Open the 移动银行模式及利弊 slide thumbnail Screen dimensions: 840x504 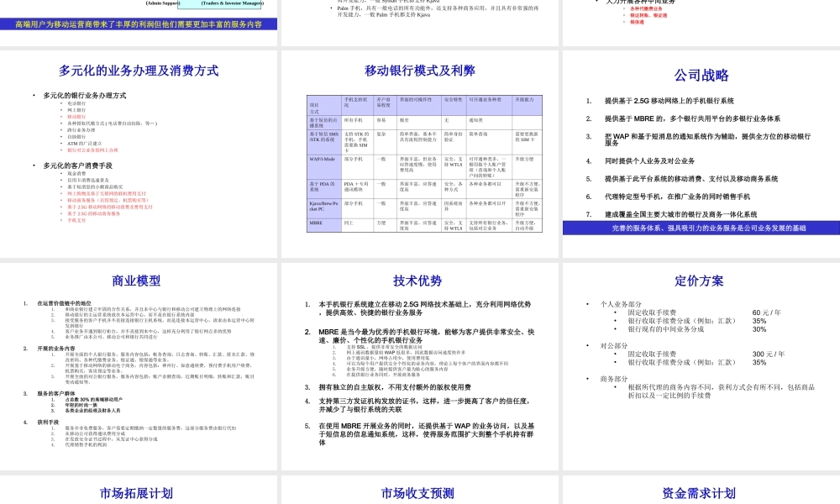(x=419, y=154)
